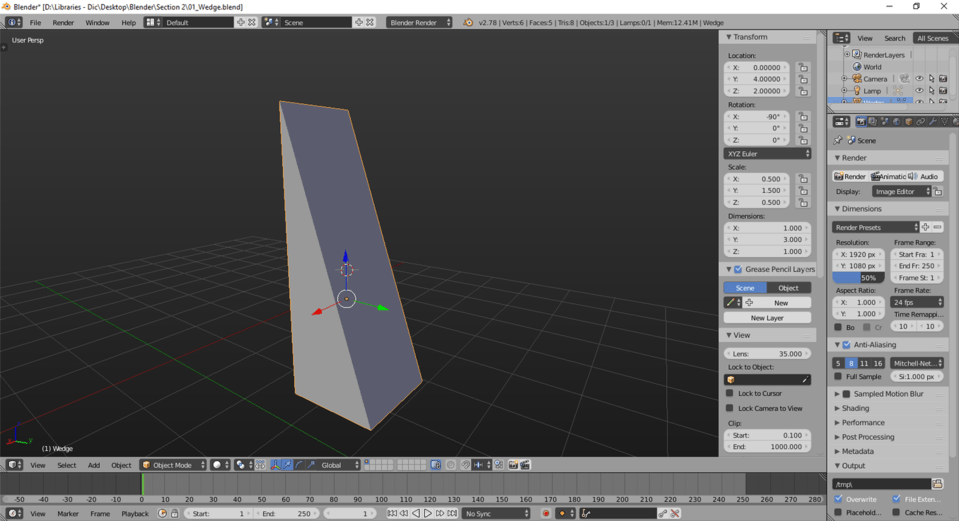Enable the Full Sample checkbox
Screen dimensions: 959x521
(x=838, y=377)
